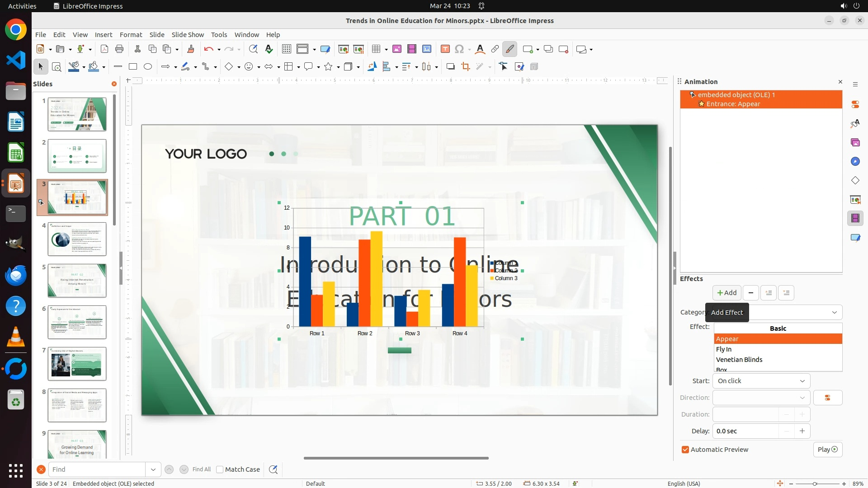Select the Ellipse drawing tool
Screen dimensions: 868x488
[x=148, y=67]
